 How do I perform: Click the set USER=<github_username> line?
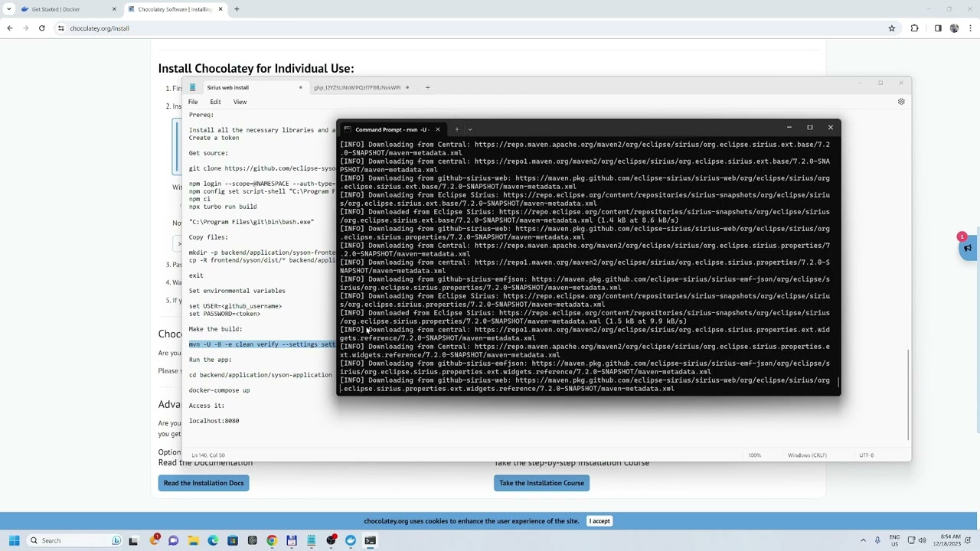[235, 306]
